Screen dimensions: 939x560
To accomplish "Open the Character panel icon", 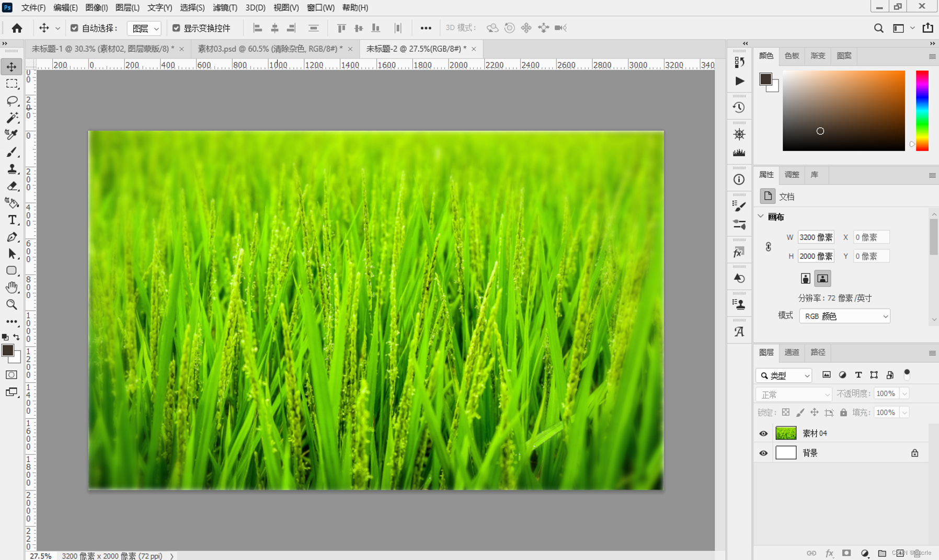I will [739, 332].
